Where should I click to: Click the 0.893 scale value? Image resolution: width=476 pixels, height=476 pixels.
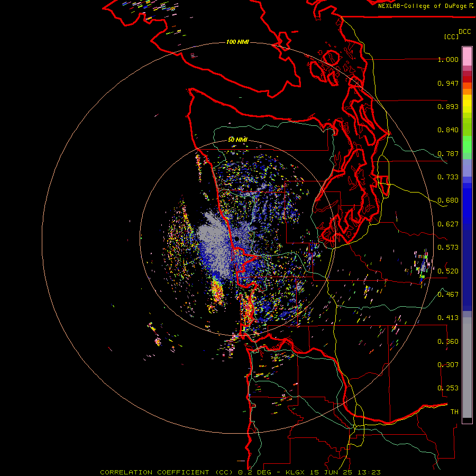pos(448,106)
